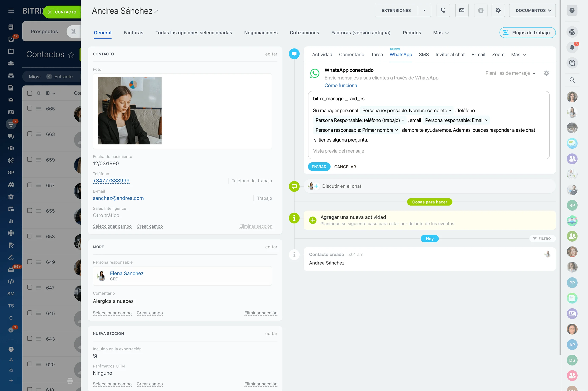The height and width of the screenshot is (391, 588).
Task: Open the email envelope icon next to it
Action: coord(462,10)
